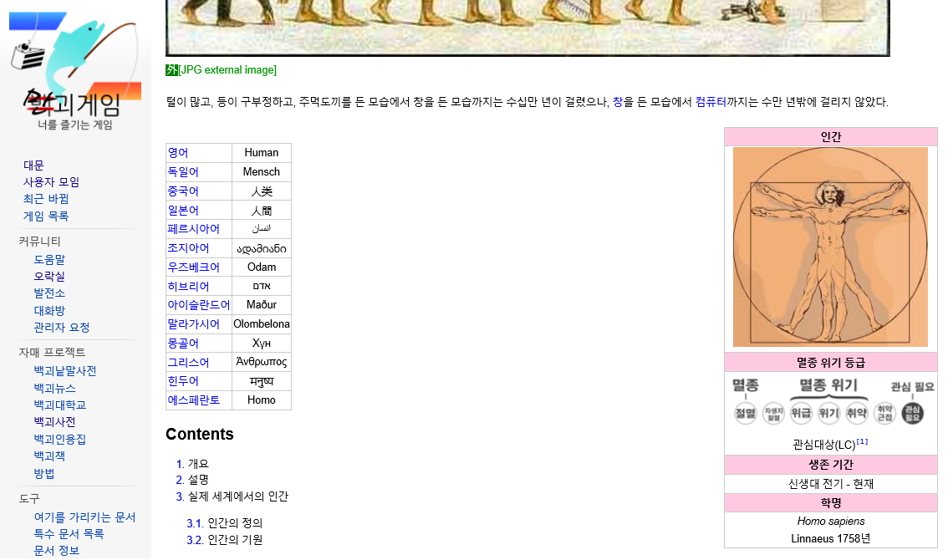Open the 영어 language link
This screenshot has width=948, height=560.
click(178, 153)
